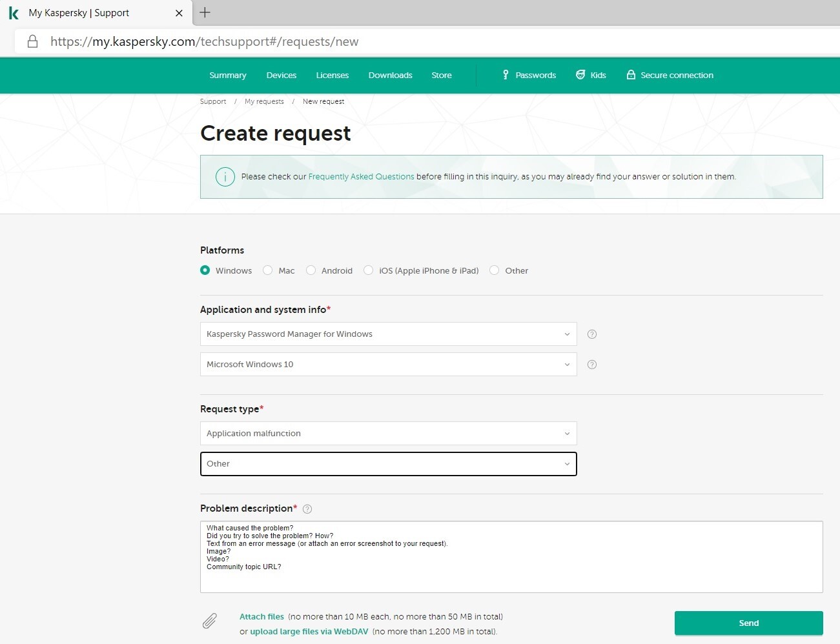
Task: Expand the Other request subtype dropdown
Action: pos(389,464)
